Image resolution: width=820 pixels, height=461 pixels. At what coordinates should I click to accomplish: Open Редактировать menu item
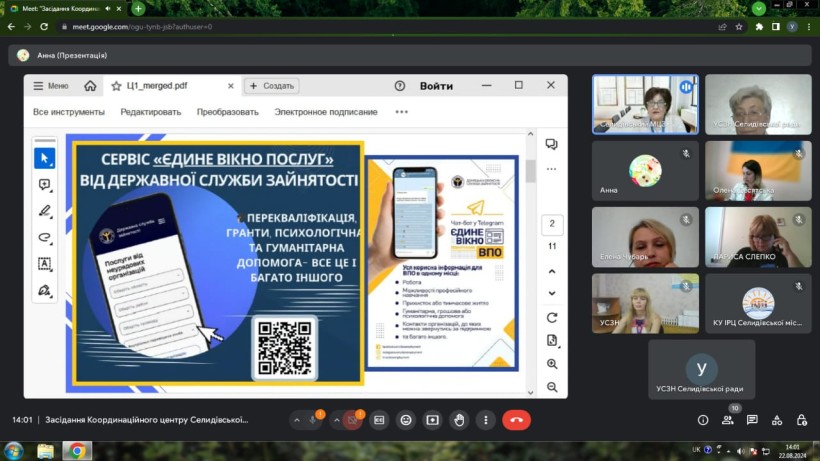click(151, 112)
